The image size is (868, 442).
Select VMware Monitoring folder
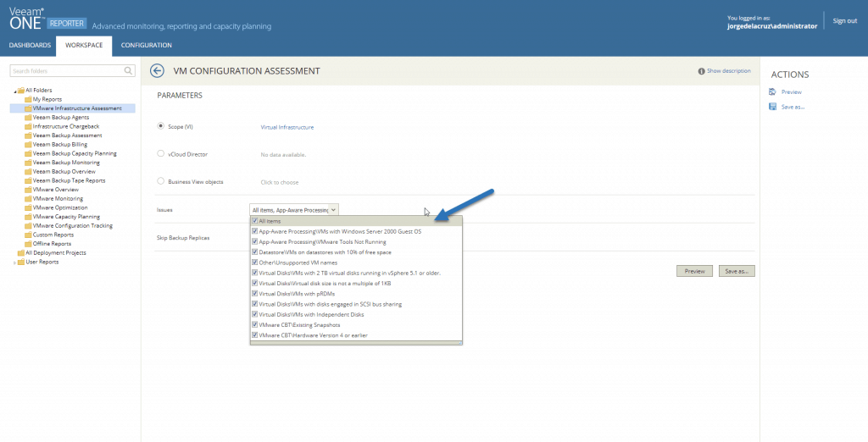pyautogui.click(x=58, y=199)
